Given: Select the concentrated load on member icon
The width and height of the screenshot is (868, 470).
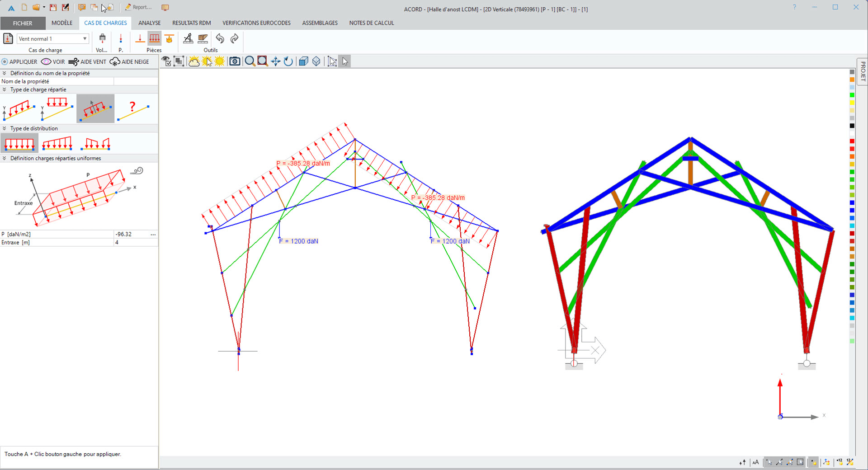Looking at the screenshot, I should (140, 39).
